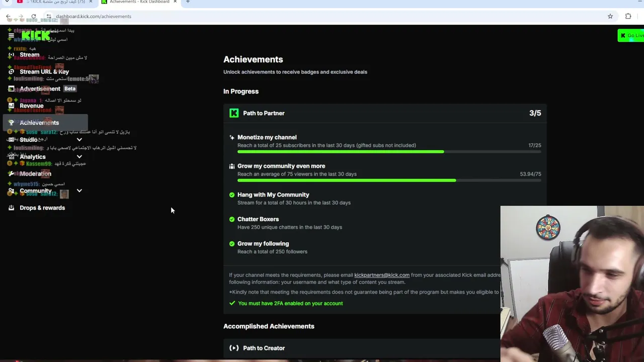
Task: Click the 3/5 progress count
Action: click(535, 113)
